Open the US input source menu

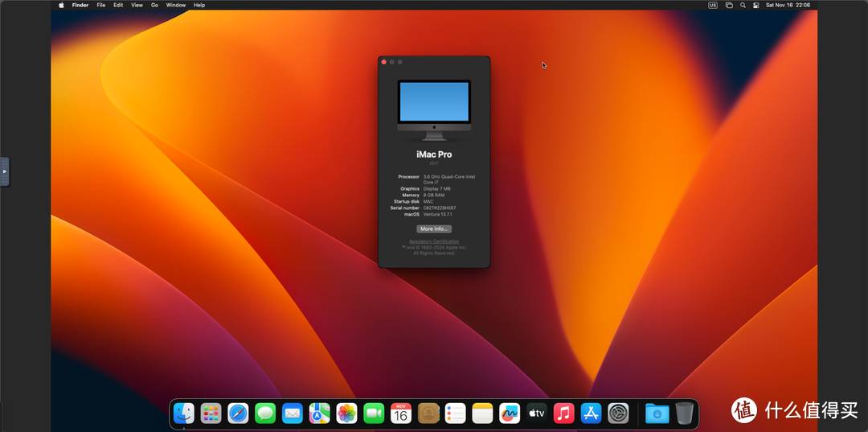(x=713, y=5)
